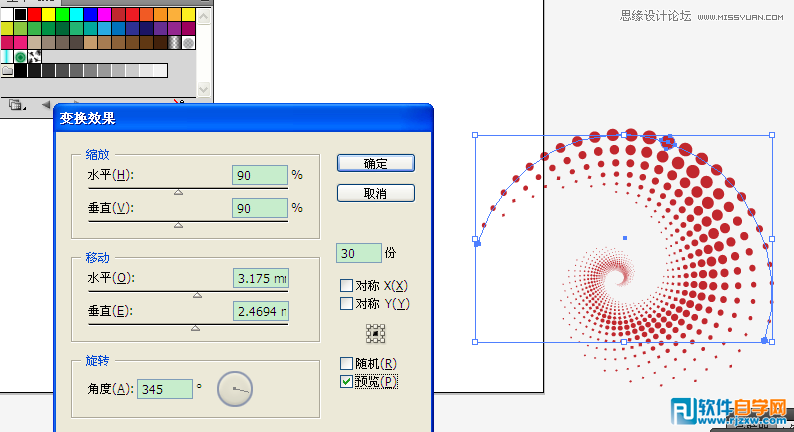Click the 缩放 horizontal scale slider handle
The image size is (794, 432).
[x=178, y=192]
